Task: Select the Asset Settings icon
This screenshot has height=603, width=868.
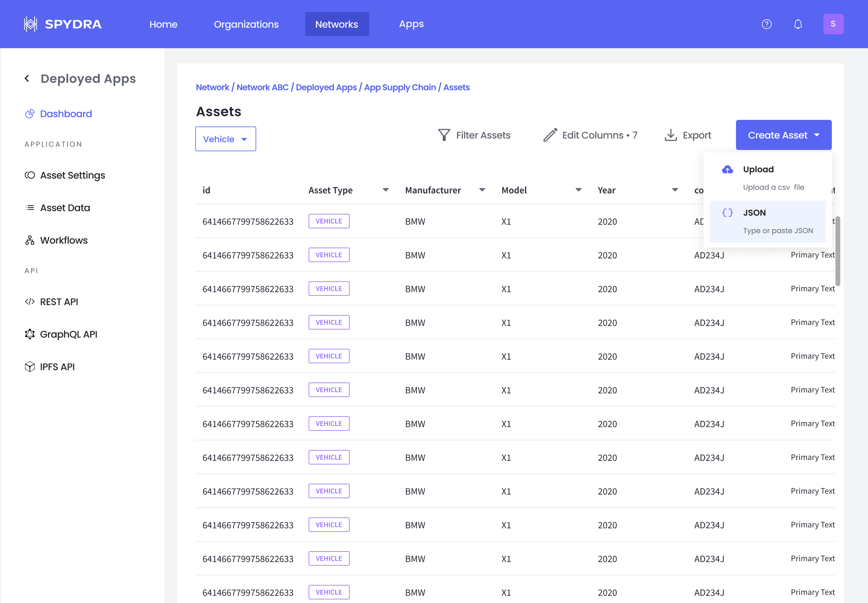Action: [x=30, y=175]
